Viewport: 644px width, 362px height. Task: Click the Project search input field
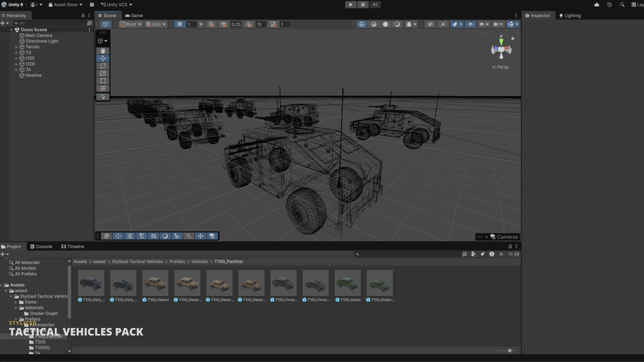pyautogui.click(x=408, y=254)
